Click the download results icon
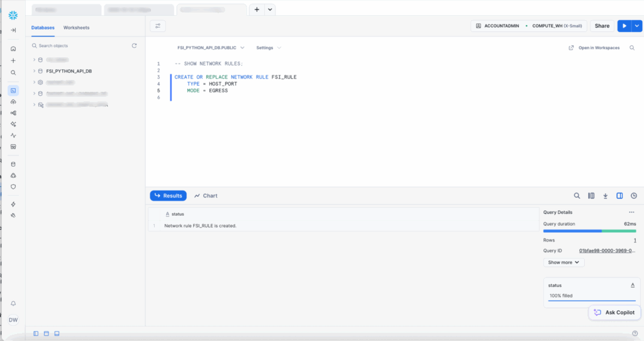Screen dimensions: 644x341 tap(605, 196)
